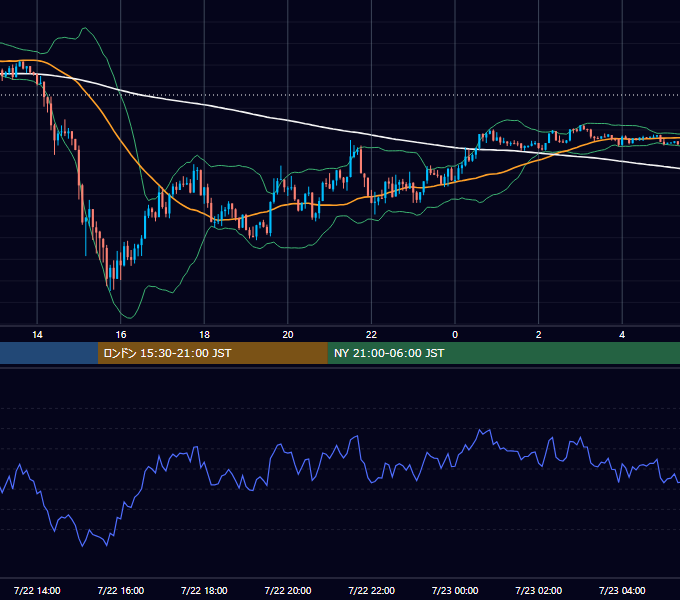
Task: Click the 0 hour axis label
Action: [455, 335]
